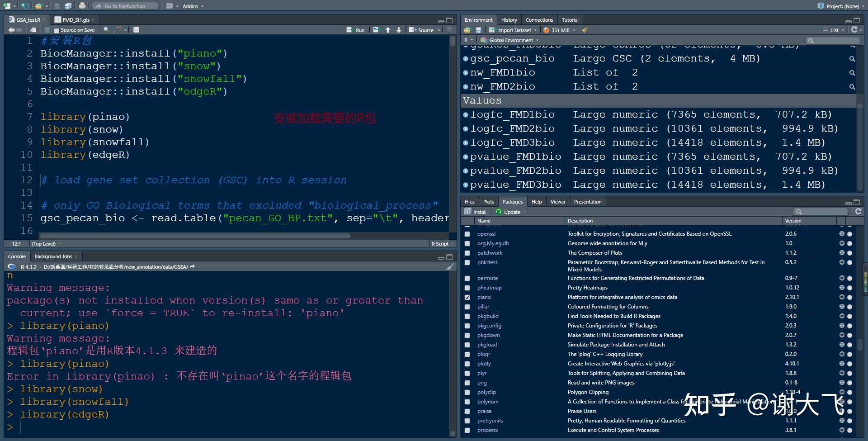The width and height of the screenshot is (868, 441).
Task: Click the Print current file icon
Action: (82, 6)
